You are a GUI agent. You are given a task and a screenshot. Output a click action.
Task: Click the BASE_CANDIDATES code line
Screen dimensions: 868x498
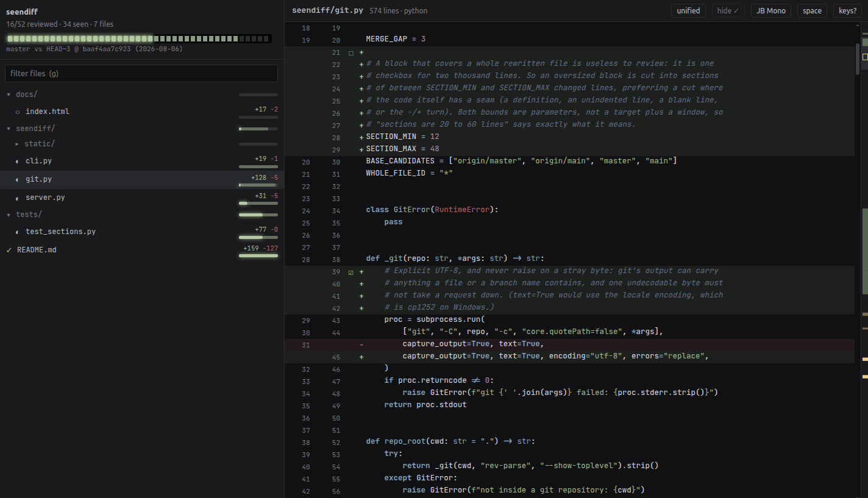coord(521,161)
